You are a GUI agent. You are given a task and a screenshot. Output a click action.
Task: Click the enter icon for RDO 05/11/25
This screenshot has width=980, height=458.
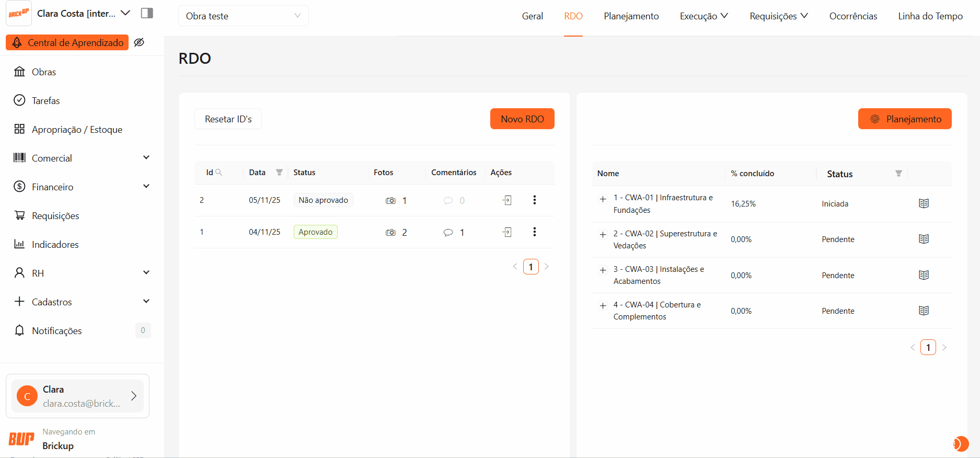point(507,200)
